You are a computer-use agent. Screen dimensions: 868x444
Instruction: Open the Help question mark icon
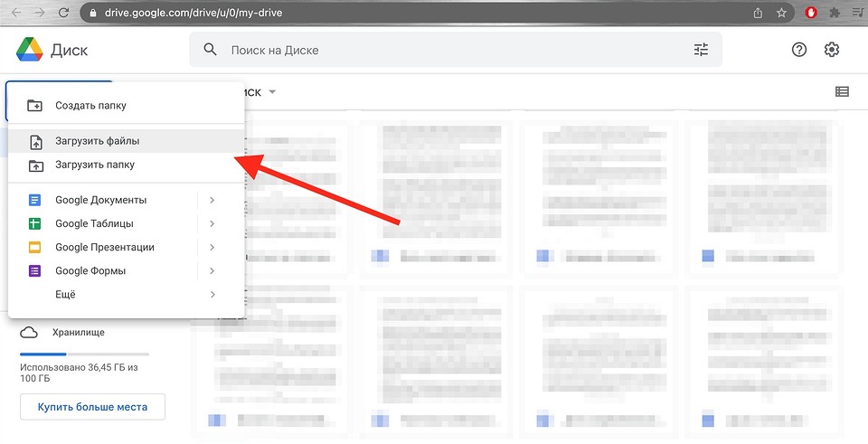(x=799, y=50)
